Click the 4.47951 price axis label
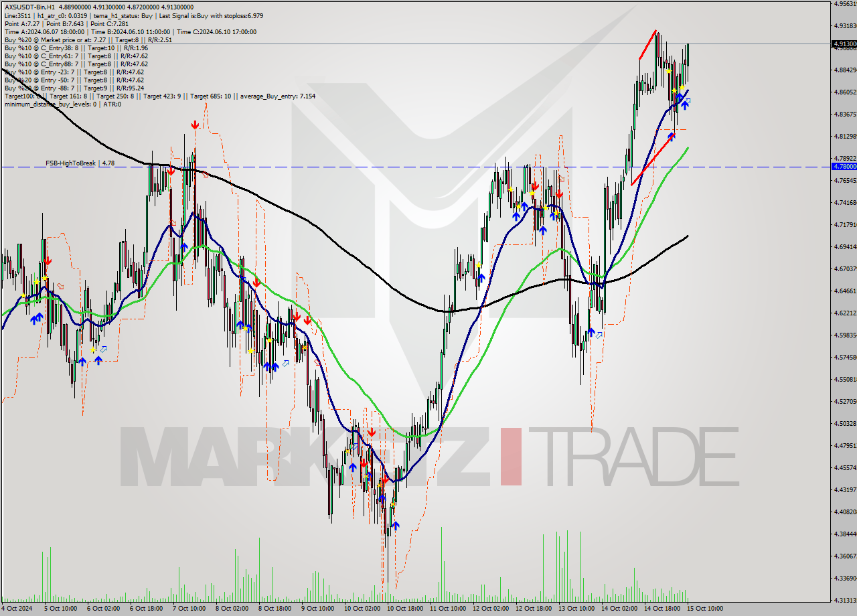857x616 pixels. [x=844, y=445]
